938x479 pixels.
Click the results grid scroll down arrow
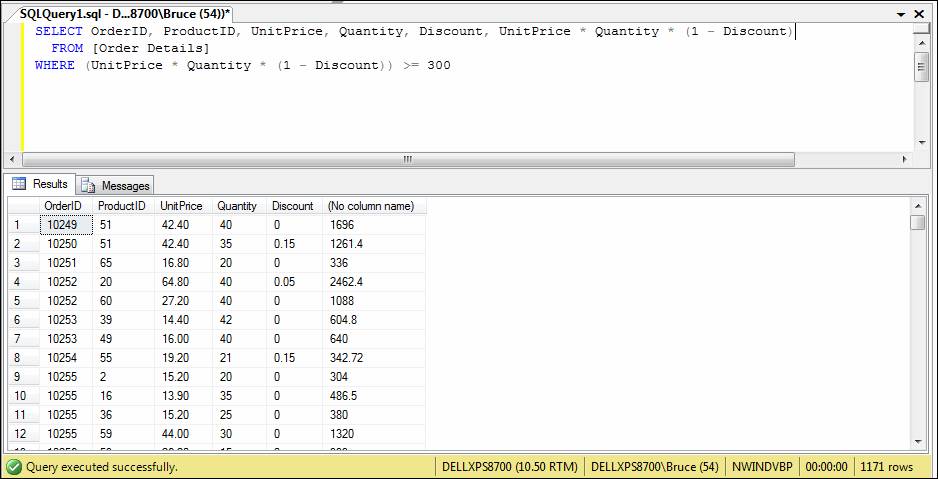click(x=917, y=442)
